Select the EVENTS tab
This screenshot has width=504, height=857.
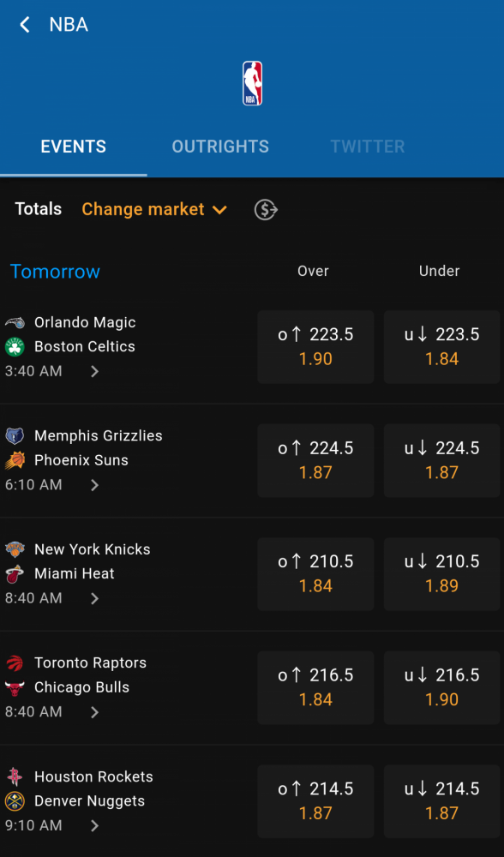click(73, 147)
